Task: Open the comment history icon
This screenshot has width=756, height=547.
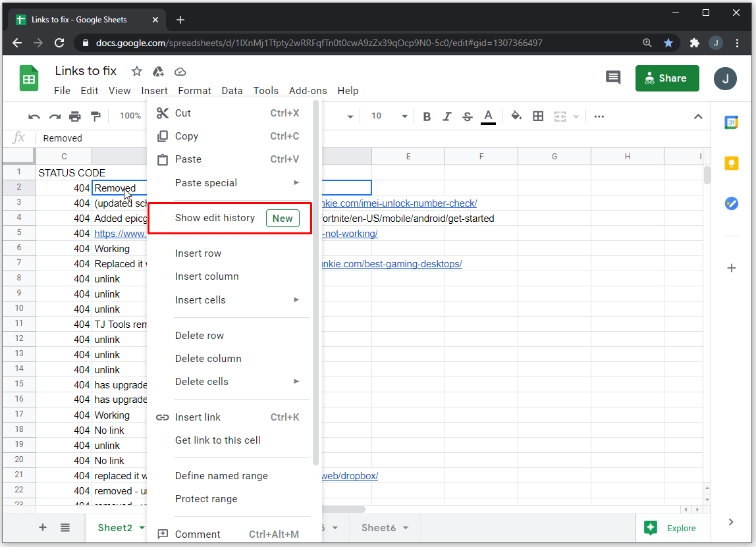Action: (613, 78)
